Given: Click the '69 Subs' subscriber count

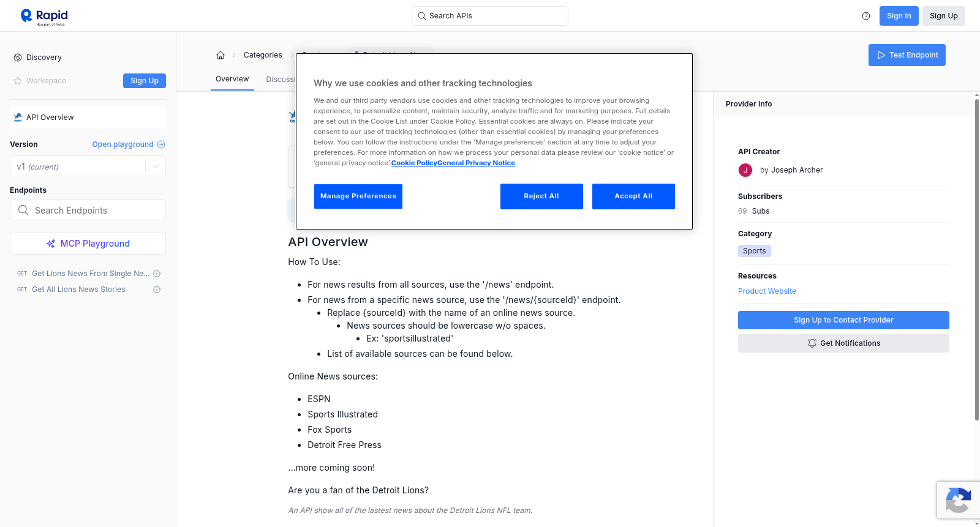Looking at the screenshot, I should tap(753, 211).
